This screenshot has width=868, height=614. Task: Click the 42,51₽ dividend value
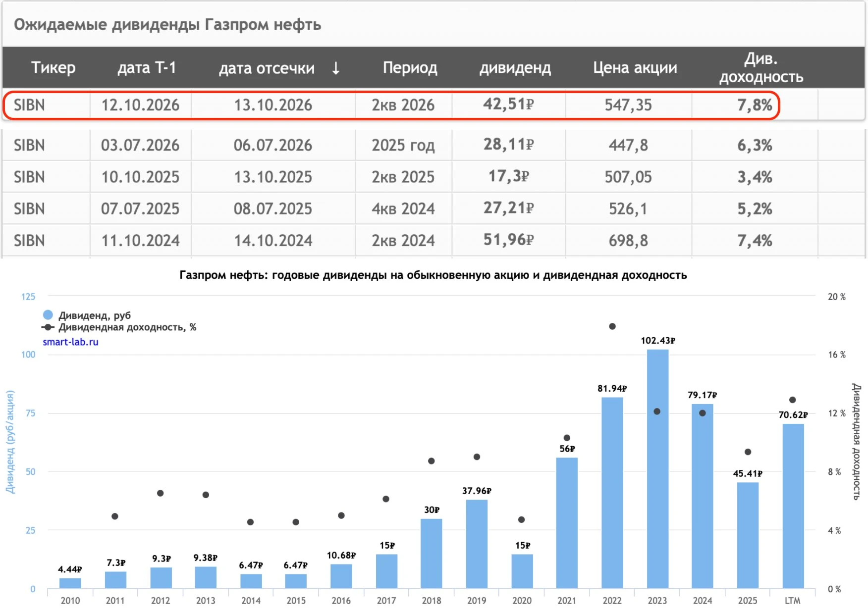pyautogui.click(x=509, y=104)
